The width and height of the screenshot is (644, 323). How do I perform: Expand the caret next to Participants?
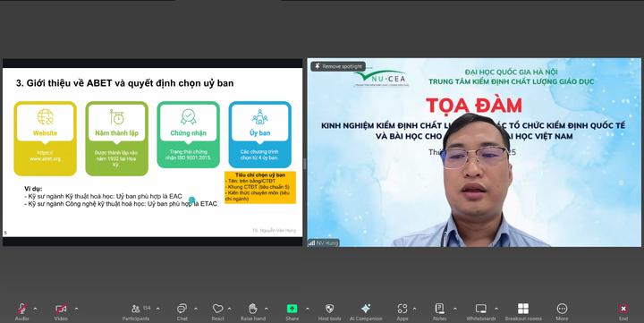pos(158,309)
